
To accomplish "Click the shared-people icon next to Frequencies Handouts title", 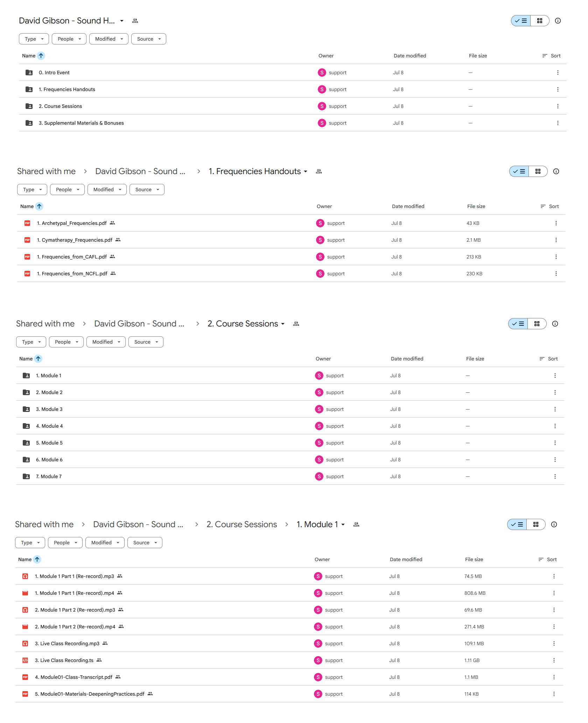I will point(318,171).
